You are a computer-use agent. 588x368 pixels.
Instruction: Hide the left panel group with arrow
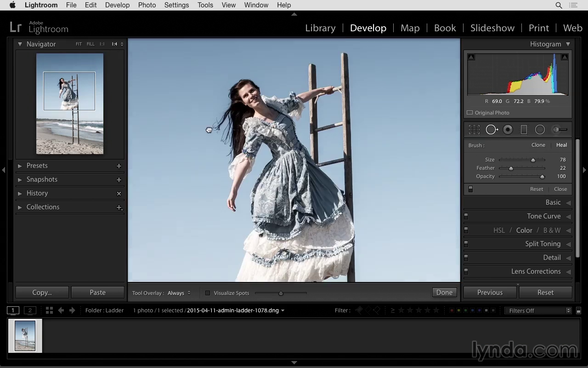coord(3,170)
